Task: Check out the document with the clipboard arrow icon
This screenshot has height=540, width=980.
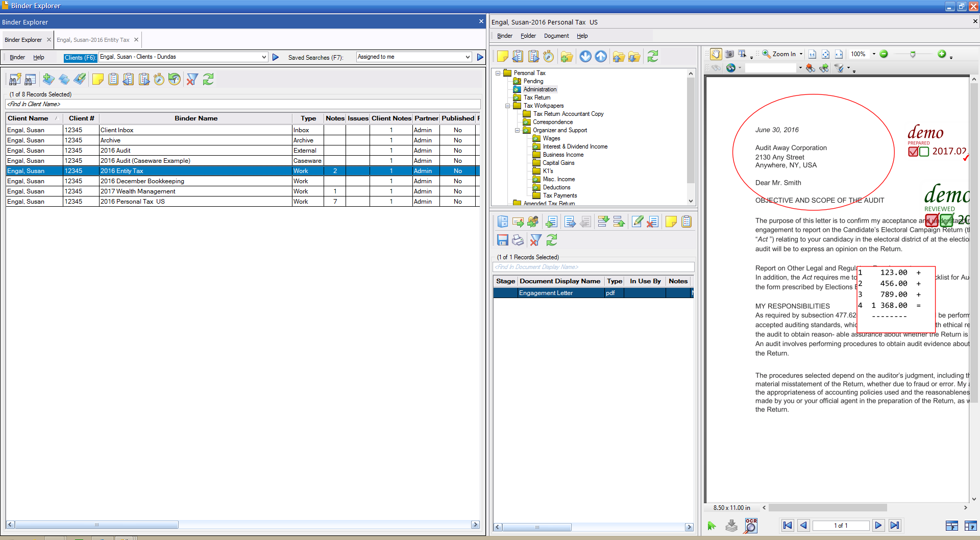Action: [533, 56]
